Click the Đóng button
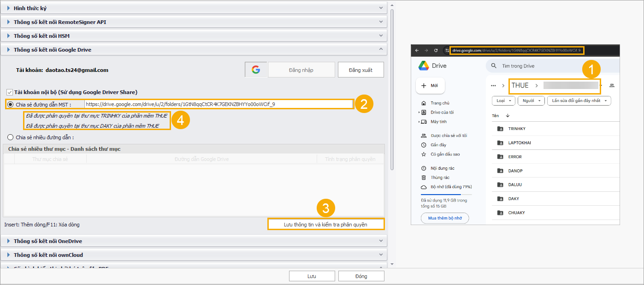Image resolution: width=644 pixels, height=285 pixels. (x=361, y=276)
